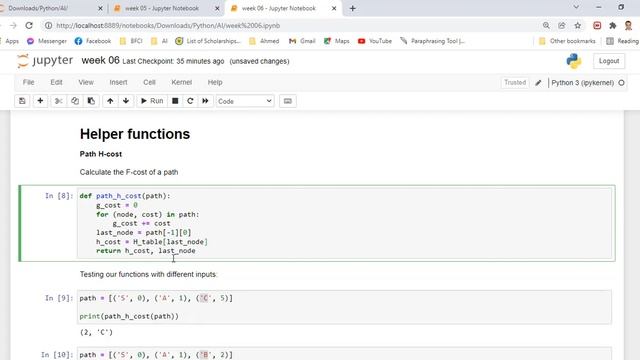This screenshot has width=640, height=360.
Task: Click the (2, 'C') output text
Action: pyautogui.click(x=96, y=332)
